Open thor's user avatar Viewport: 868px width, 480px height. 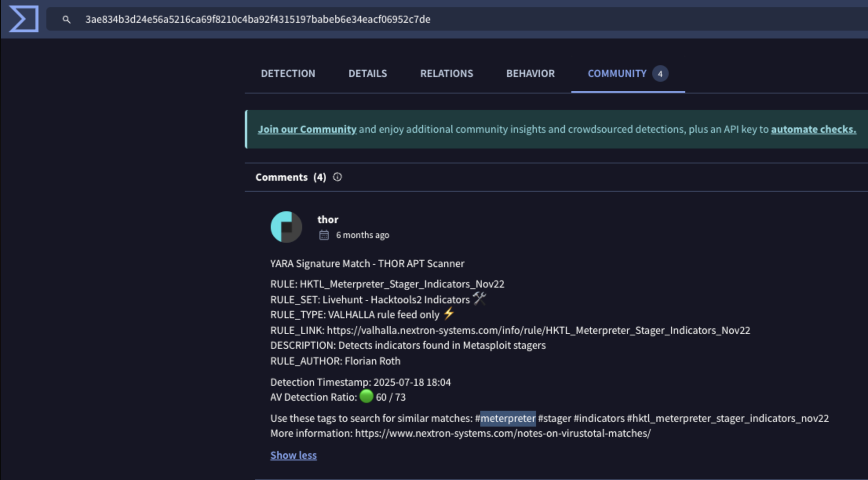(286, 227)
